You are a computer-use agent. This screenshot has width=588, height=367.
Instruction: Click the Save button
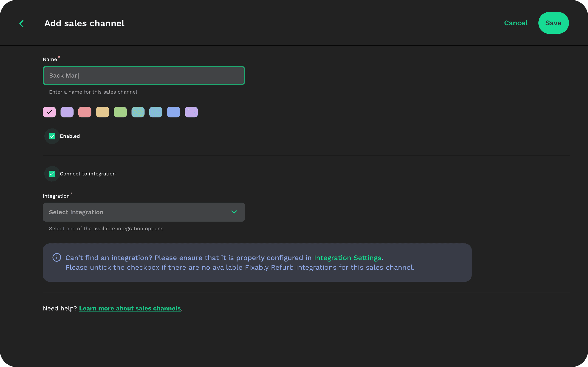click(x=553, y=23)
